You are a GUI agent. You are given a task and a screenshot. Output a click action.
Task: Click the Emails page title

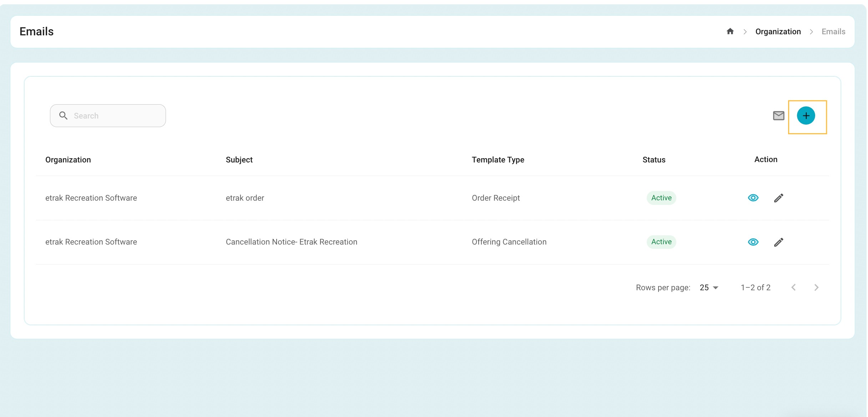point(36,31)
